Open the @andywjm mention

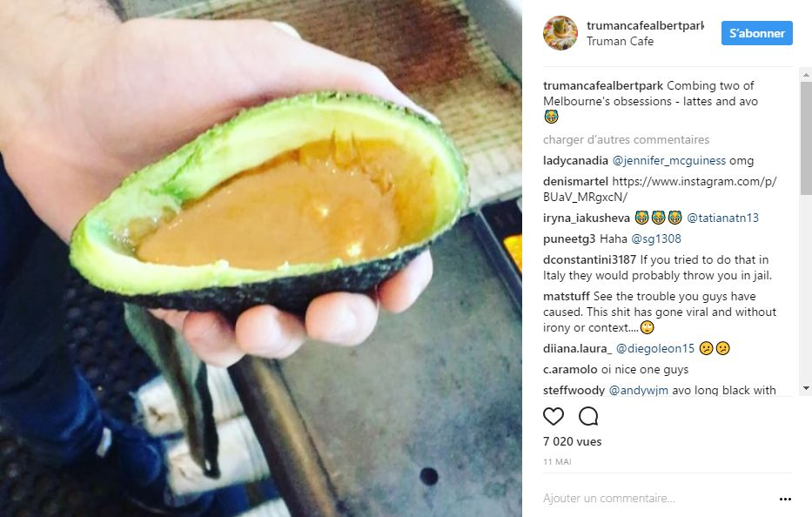click(638, 390)
